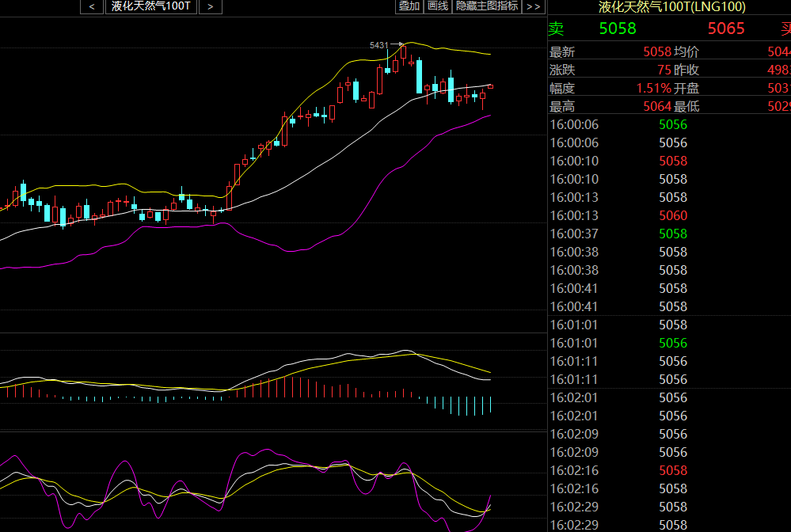This screenshot has height=532, width=791.
Task: Click the LNG100 title in quote panel
Action: pos(672,6)
